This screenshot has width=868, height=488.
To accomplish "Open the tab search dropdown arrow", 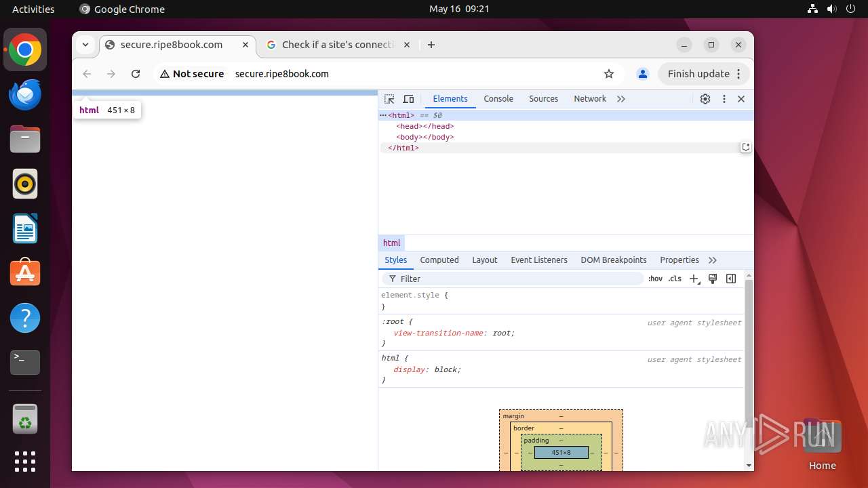I will point(85,45).
